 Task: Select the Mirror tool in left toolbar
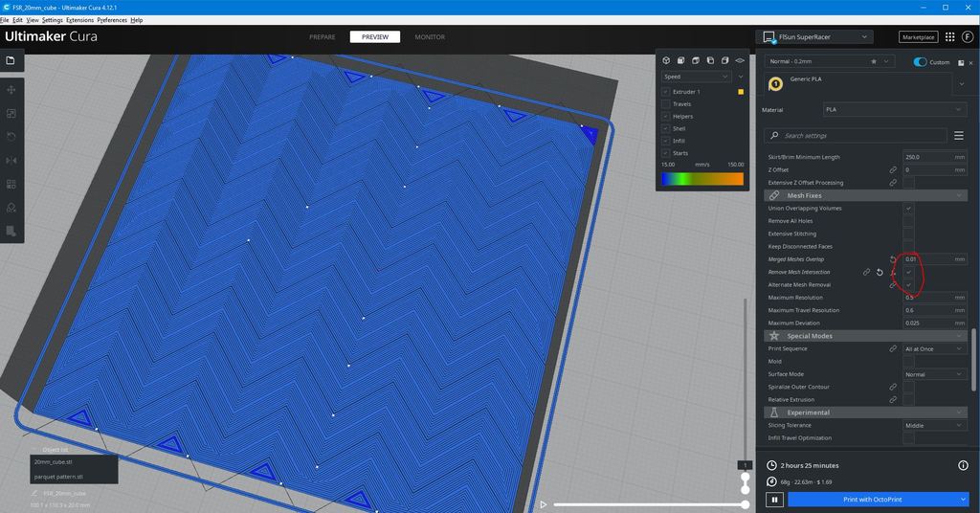tap(11, 161)
